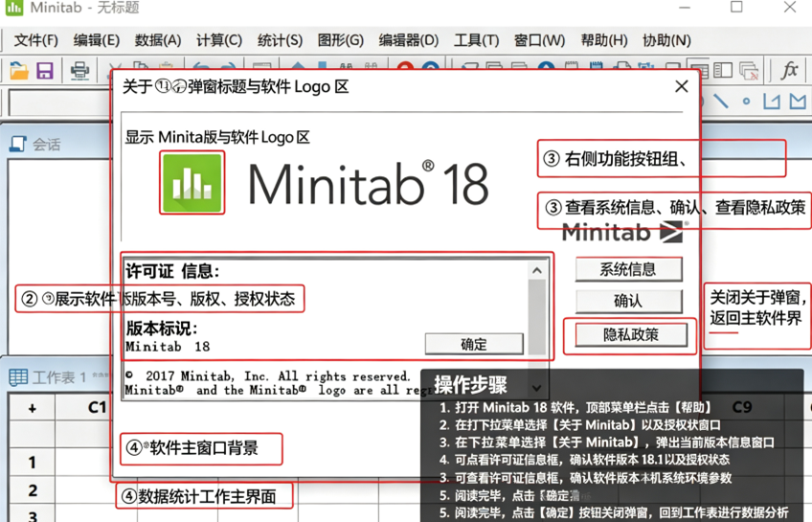812x522 pixels.
Task: Select worksheet row header 3
Action: tap(33, 514)
